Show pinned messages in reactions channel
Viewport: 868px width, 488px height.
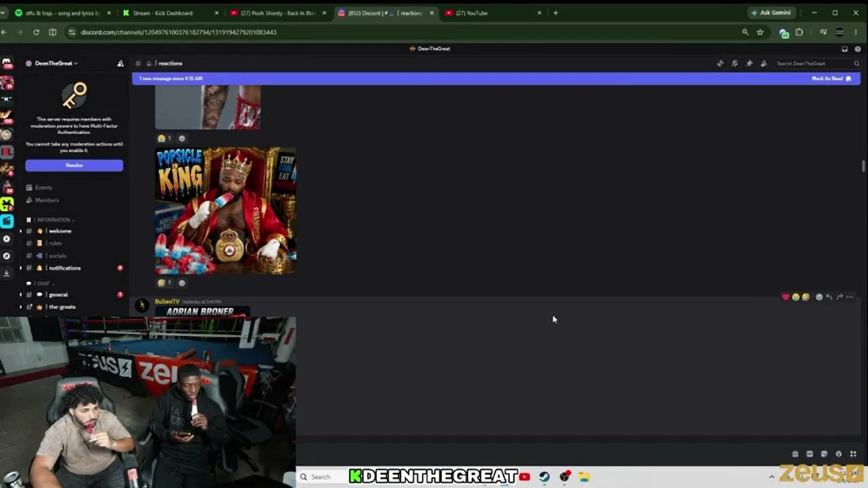(749, 64)
